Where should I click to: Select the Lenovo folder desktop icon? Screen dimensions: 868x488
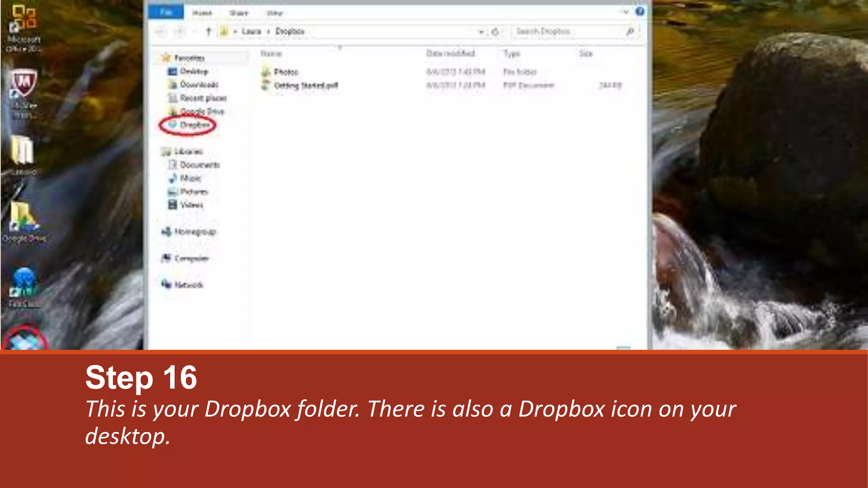23,155
